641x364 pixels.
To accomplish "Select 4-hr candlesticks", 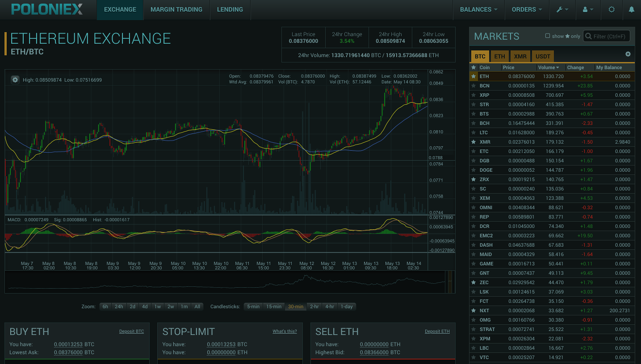I will tap(330, 306).
